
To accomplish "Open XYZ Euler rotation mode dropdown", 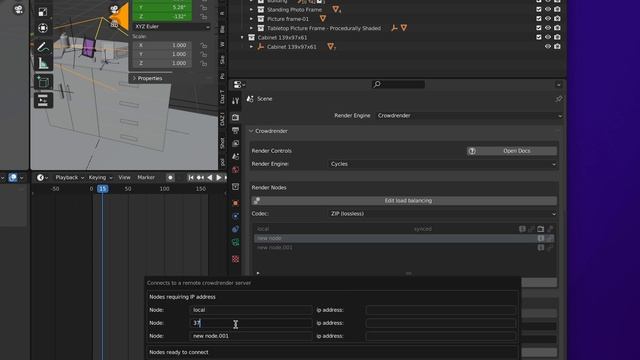I will 172,27.
